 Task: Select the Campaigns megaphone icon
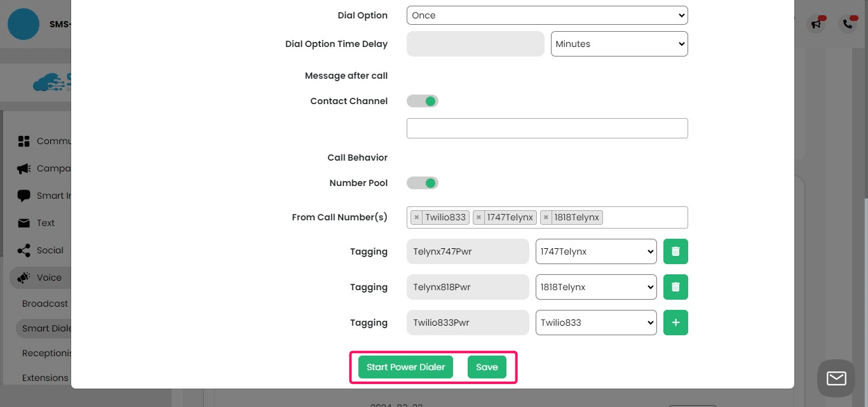pyautogui.click(x=23, y=168)
